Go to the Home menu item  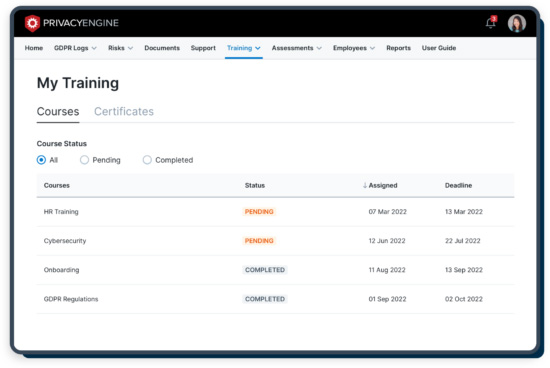[x=34, y=48]
